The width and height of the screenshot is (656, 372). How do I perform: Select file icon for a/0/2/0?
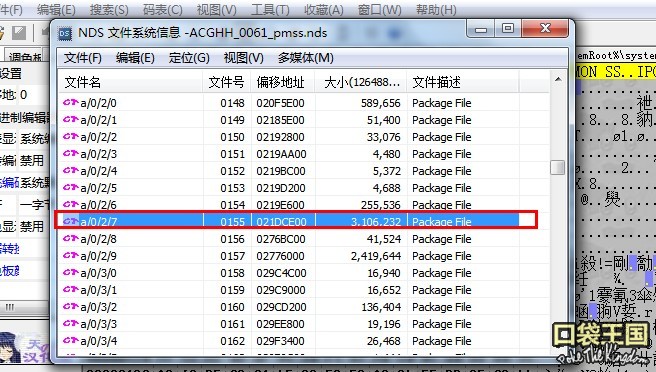coord(71,103)
